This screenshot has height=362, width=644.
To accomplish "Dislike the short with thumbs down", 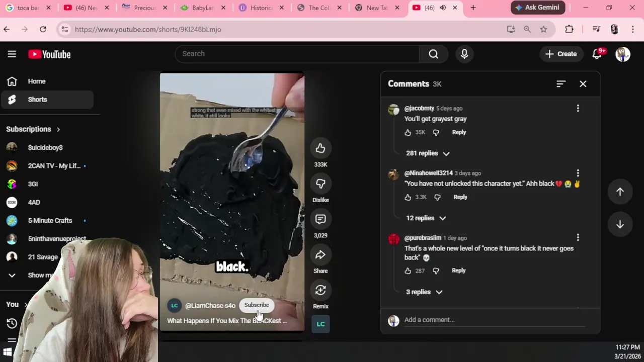I will click(x=320, y=184).
